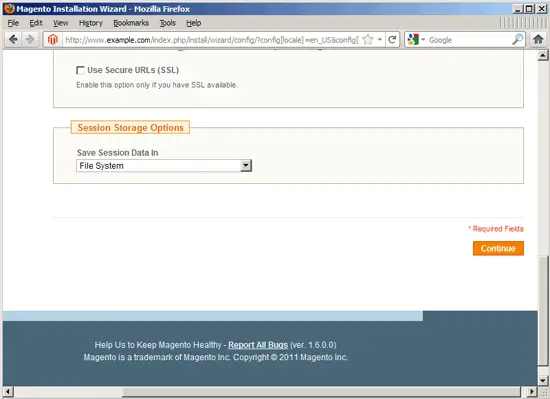Click the browser Forward arrow
This screenshot has width=550, height=399.
click(30, 39)
